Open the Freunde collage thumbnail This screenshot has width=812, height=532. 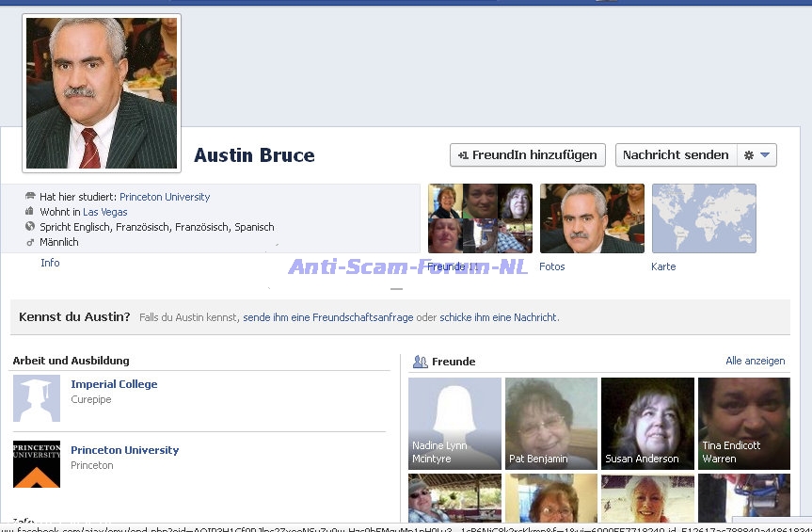click(480, 218)
